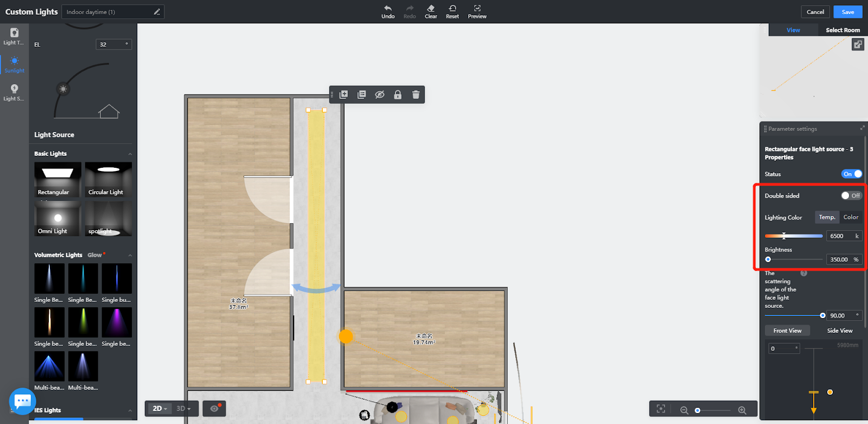Adjust the color temperature slider
Image resolution: width=868 pixels, height=424 pixels.
click(784, 236)
